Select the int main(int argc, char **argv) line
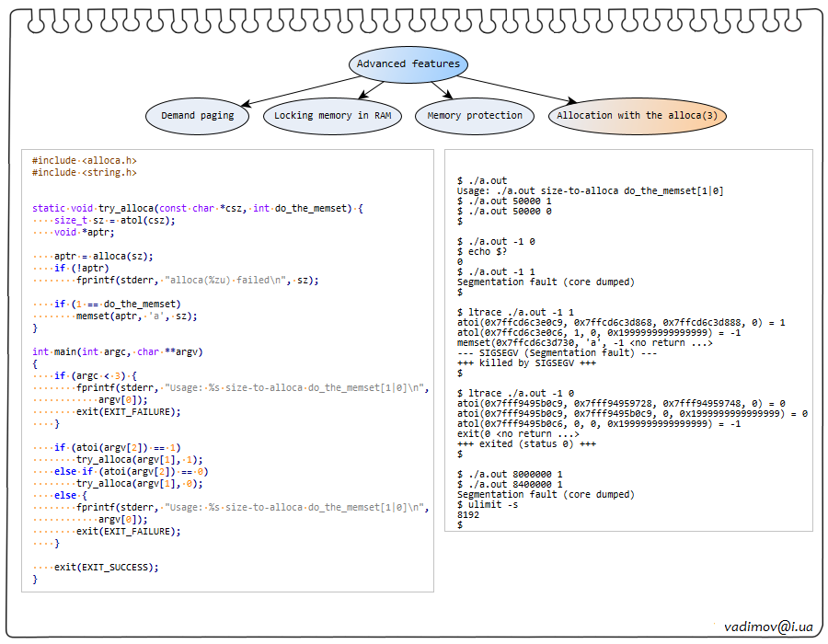 click(117, 351)
